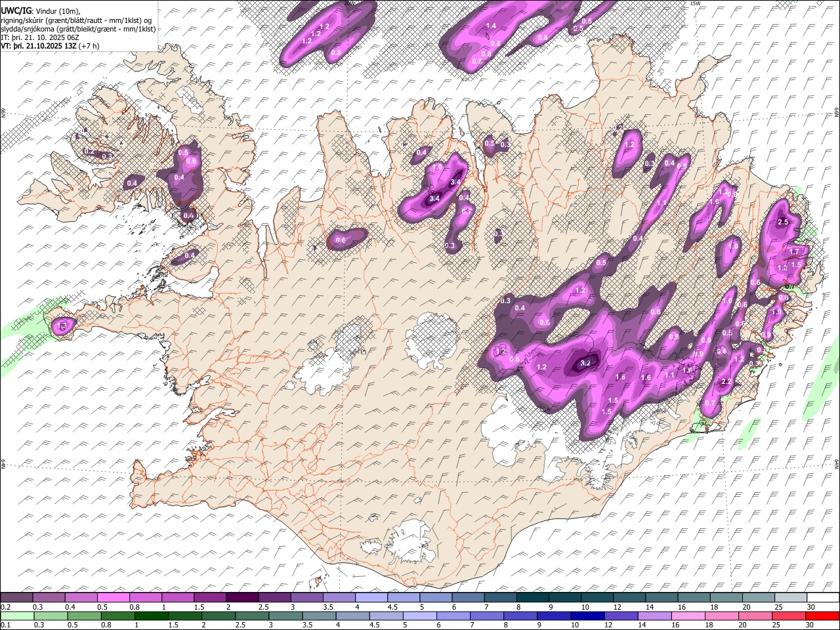
Task: Pick lower legend red swatch at 30
Action: 823,616
